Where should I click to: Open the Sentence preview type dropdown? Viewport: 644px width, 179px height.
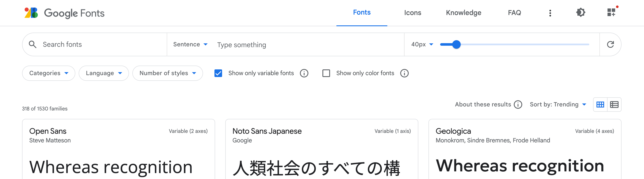point(190,44)
